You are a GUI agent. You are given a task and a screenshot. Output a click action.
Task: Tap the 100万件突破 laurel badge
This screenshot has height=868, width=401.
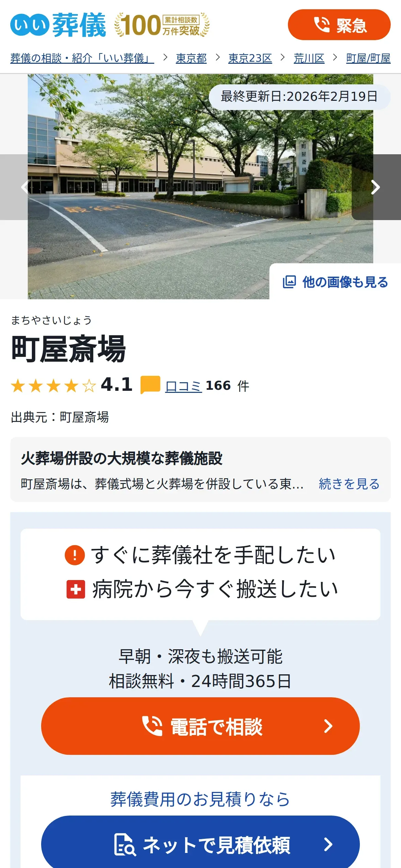click(x=162, y=25)
